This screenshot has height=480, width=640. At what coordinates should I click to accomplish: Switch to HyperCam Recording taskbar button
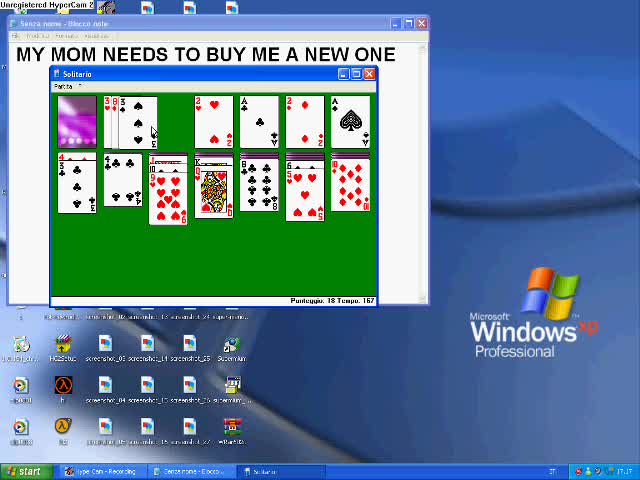pos(106,472)
